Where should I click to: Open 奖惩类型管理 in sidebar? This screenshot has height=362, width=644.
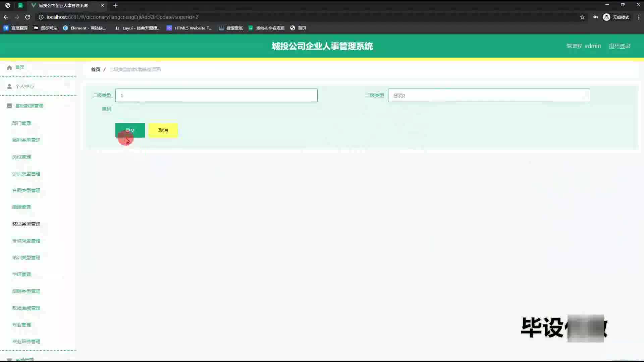[x=26, y=224]
